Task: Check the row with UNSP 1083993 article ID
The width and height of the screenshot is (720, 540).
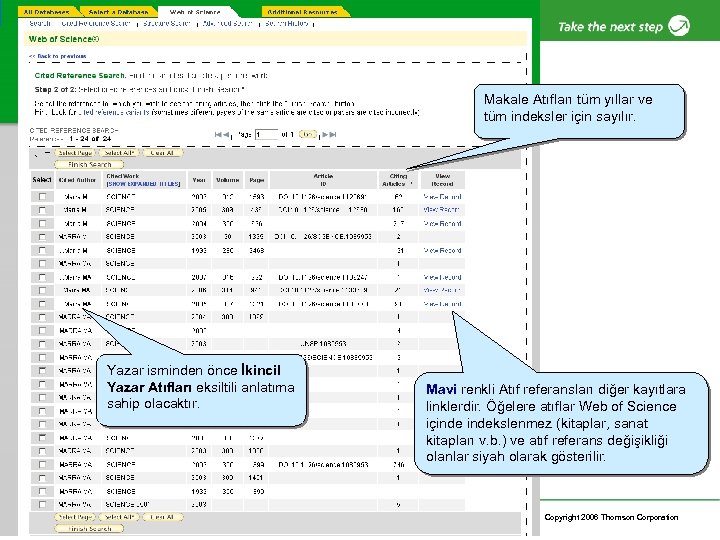Action: coord(42,344)
